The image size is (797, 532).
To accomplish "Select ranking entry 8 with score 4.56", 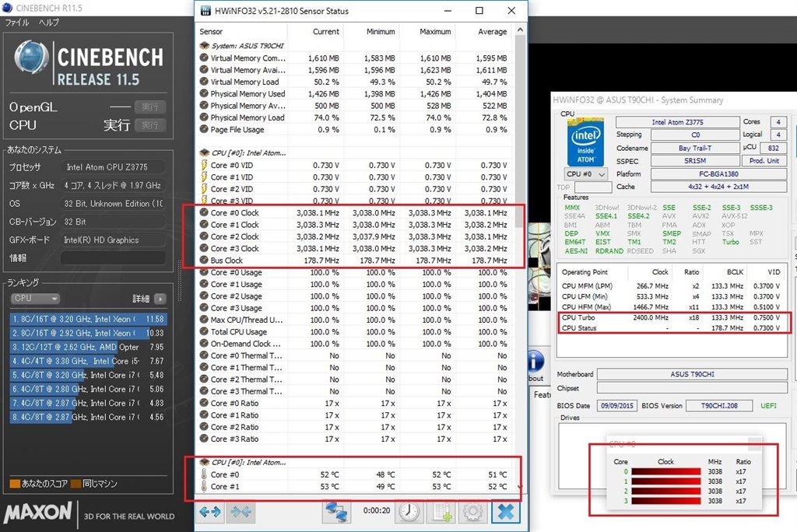I will click(x=89, y=417).
